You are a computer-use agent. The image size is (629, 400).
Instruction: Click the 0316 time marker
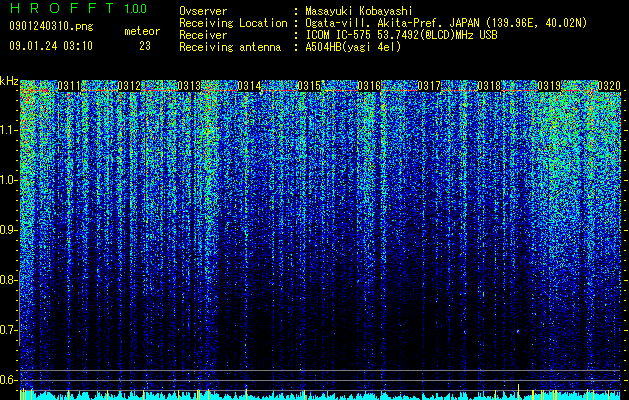pos(369,86)
